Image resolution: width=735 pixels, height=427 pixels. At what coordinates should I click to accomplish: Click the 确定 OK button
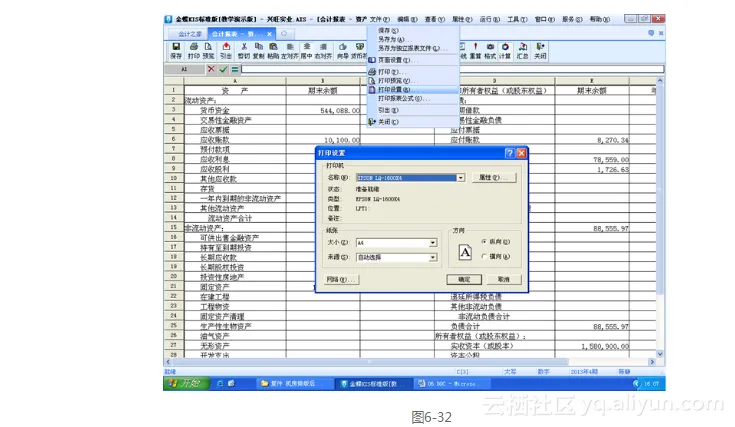(x=464, y=279)
